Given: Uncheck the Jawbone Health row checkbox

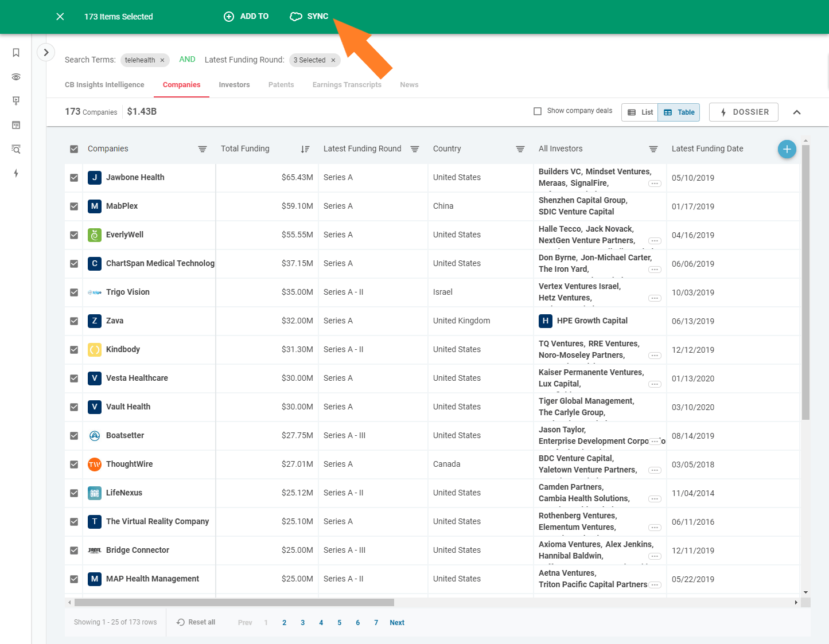Looking at the screenshot, I should click(74, 178).
